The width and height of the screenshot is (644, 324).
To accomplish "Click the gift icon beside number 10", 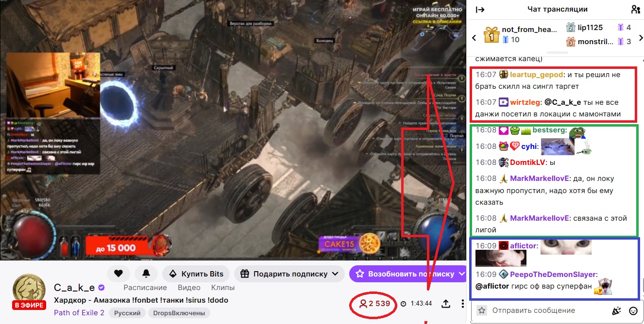I will (505, 40).
